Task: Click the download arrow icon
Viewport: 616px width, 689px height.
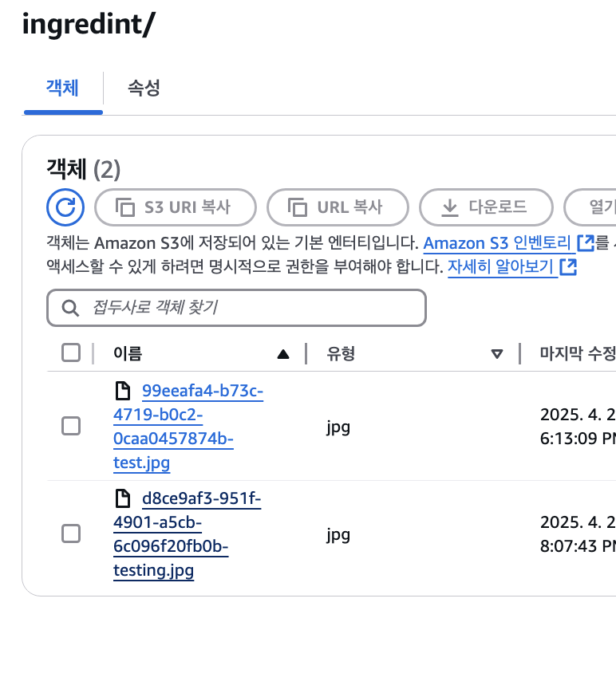Action: 449,207
